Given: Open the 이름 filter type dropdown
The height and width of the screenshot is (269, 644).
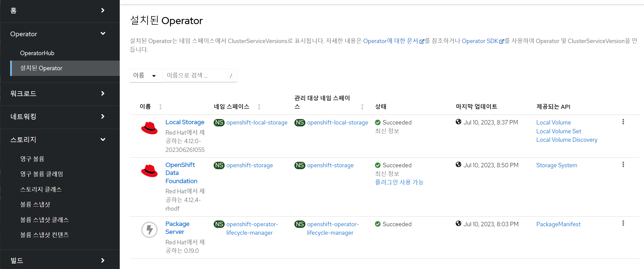Looking at the screenshot, I should pyautogui.click(x=146, y=75).
